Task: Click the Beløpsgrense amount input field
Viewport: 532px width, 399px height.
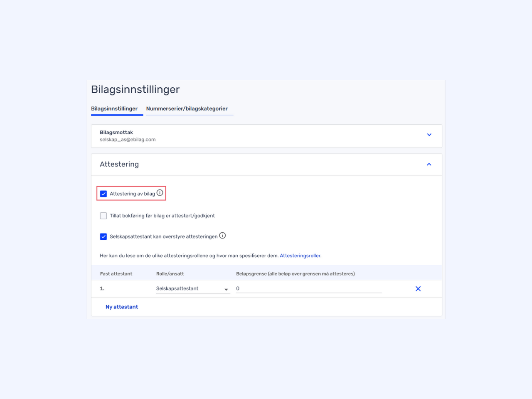Action: coord(309,288)
